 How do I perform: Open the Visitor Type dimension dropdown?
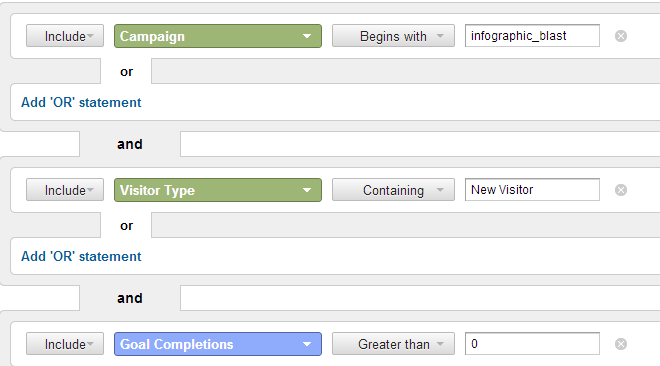pyautogui.click(x=218, y=190)
